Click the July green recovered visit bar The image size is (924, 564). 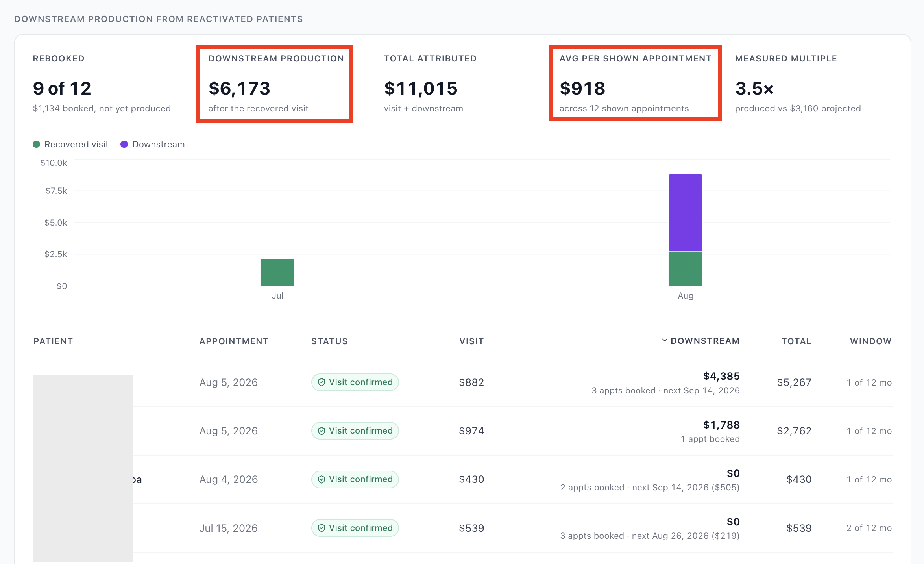(277, 272)
